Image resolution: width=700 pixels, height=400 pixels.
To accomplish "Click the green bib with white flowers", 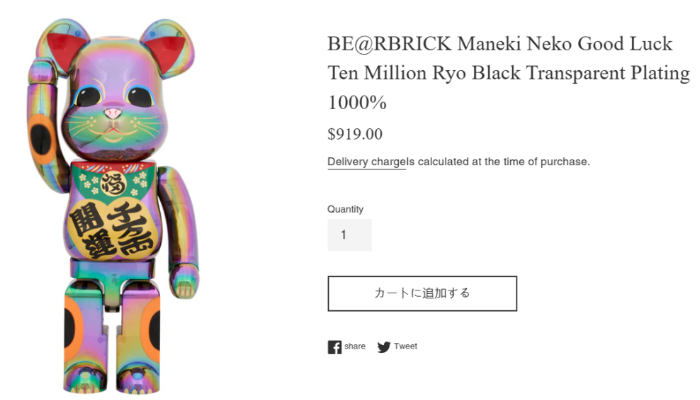I will (112, 178).
